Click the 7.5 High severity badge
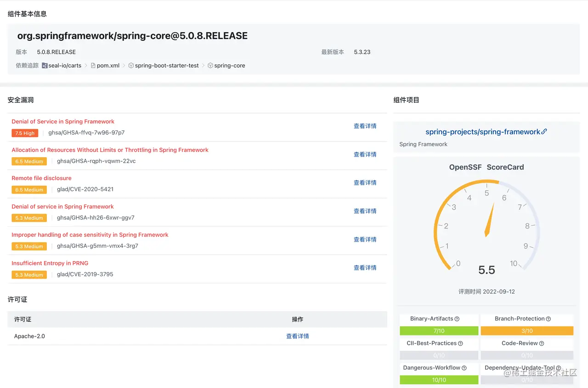The image size is (588, 388). pos(25,133)
